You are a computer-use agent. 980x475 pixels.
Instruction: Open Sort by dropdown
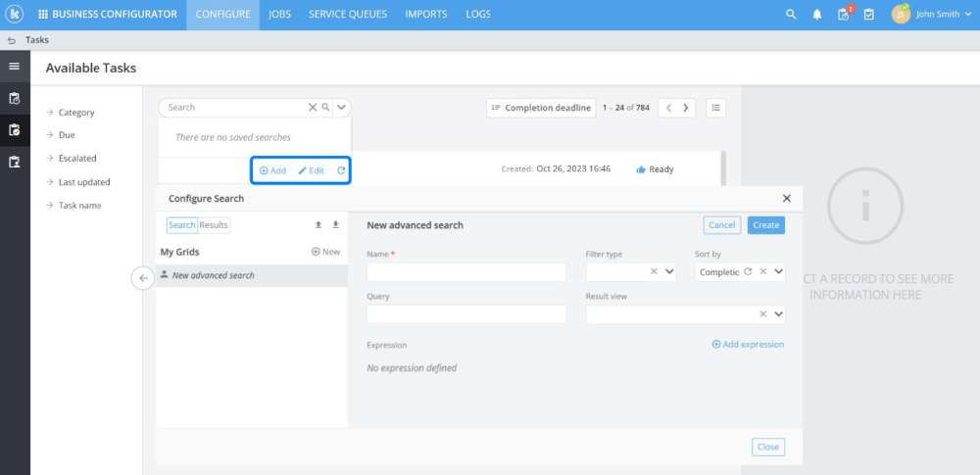pos(778,272)
